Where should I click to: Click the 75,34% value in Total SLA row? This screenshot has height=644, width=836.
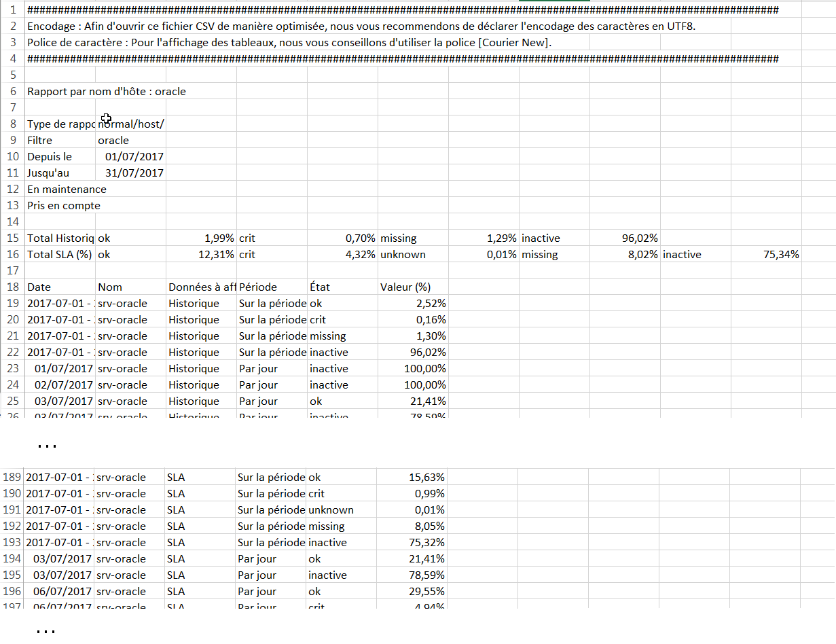pos(766,255)
